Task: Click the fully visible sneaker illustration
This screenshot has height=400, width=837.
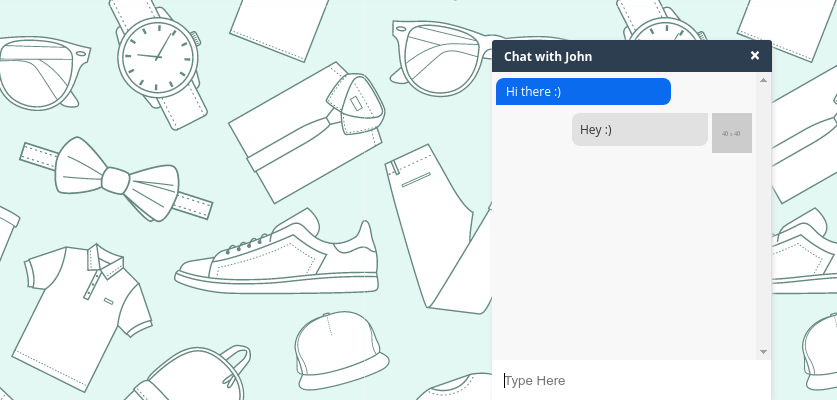Action: [x=277, y=252]
